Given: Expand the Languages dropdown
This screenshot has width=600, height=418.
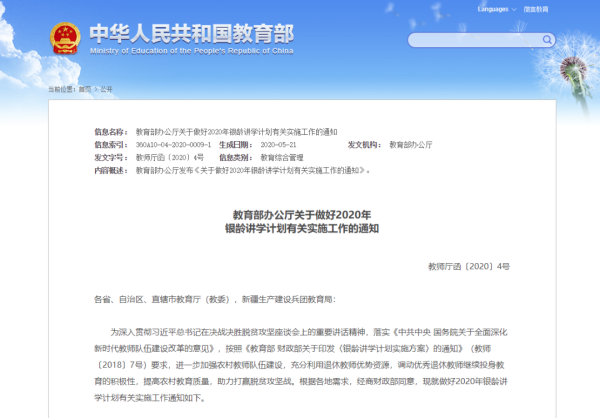Looking at the screenshot, I should pos(495,9).
